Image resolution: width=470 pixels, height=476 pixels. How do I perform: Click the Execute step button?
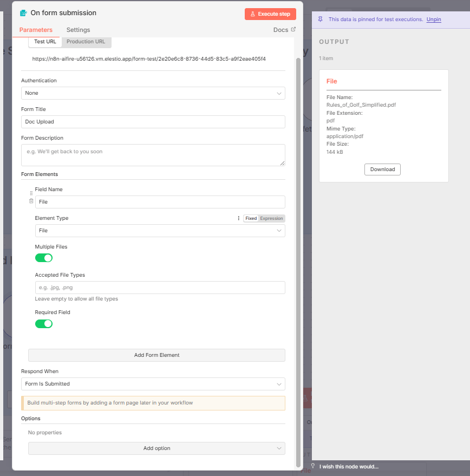pyautogui.click(x=270, y=14)
